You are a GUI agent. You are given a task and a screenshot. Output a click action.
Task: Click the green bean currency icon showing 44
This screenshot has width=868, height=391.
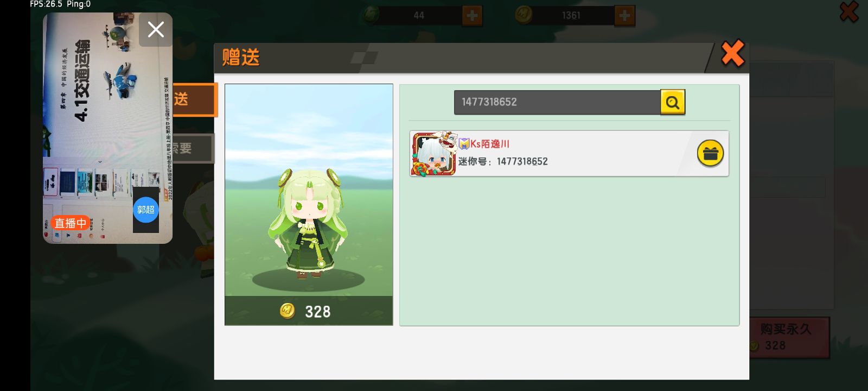tap(371, 15)
